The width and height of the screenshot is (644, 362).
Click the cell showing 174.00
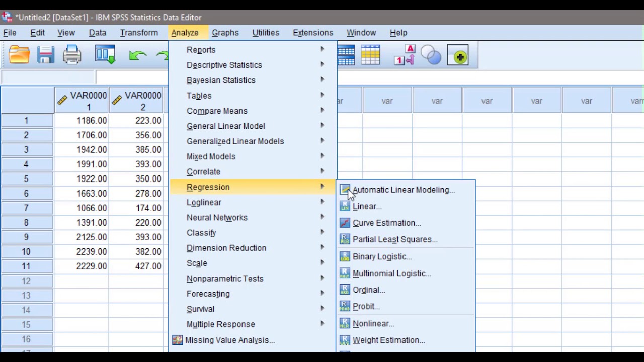pos(136,208)
